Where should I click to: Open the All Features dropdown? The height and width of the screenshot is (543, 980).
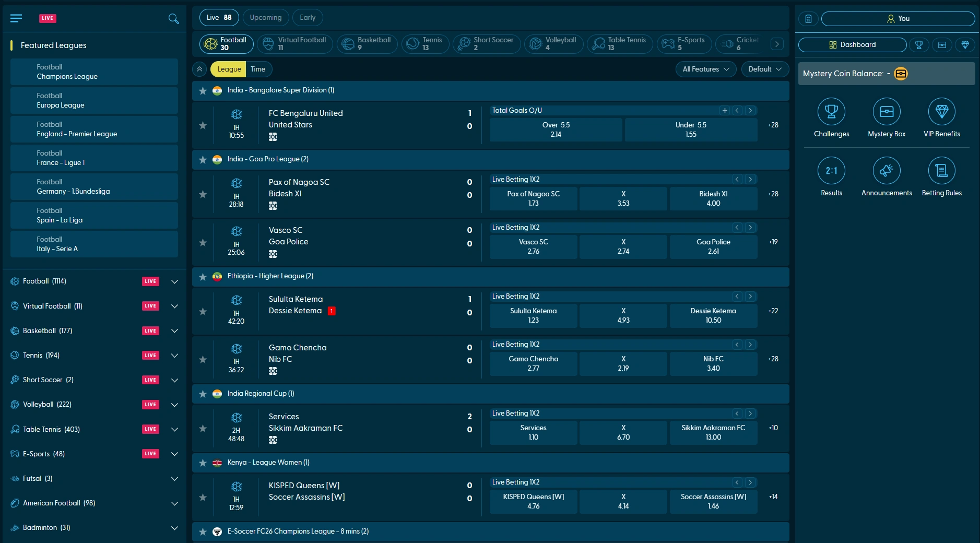705,69
